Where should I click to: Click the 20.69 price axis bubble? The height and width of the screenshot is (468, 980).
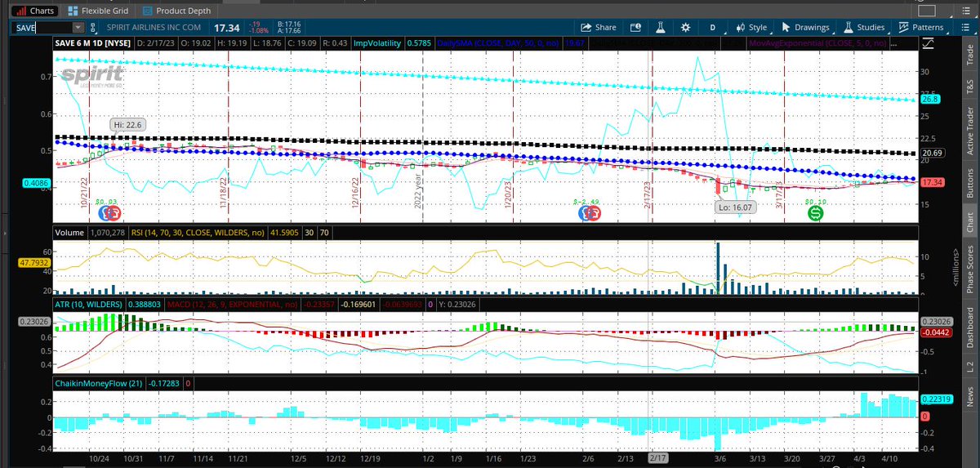(932, 153)
